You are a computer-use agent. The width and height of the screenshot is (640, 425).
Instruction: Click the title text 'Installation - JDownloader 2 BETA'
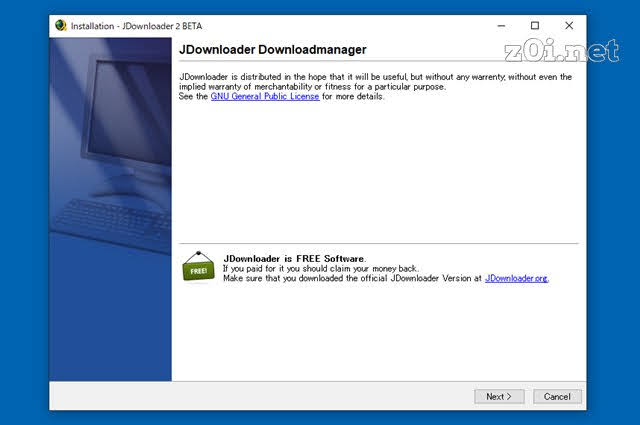[136, 26]
